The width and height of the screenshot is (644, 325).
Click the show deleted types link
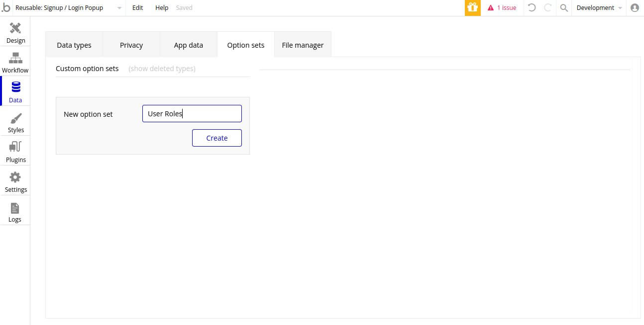[162, 69]
